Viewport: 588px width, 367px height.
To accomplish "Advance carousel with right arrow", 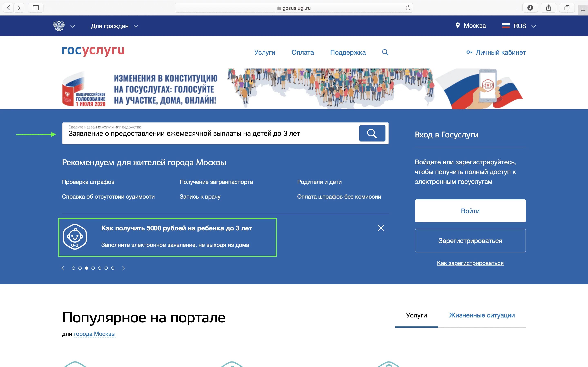I will (124, 268).
